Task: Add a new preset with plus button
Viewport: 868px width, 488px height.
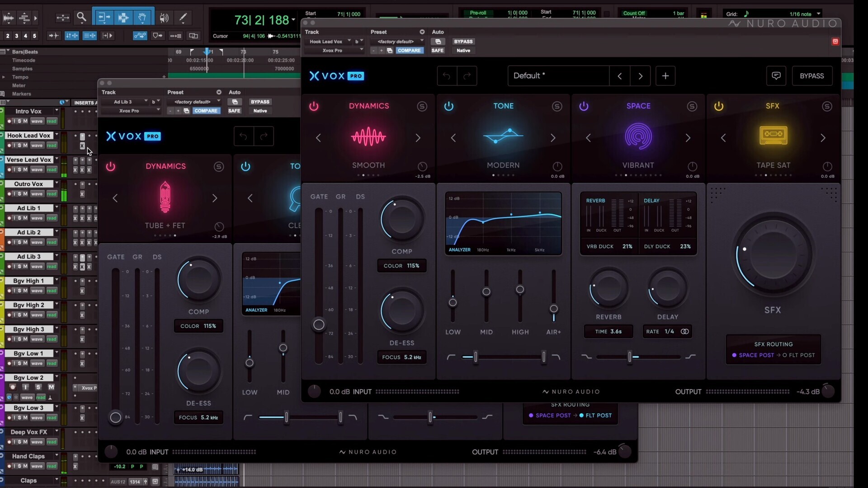Action: point(665,76)
